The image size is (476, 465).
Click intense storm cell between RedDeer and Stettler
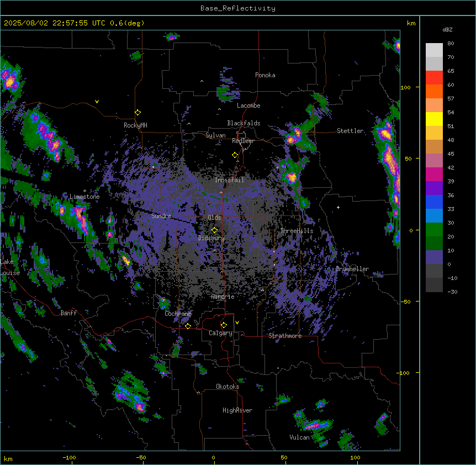tap(294, 135)
